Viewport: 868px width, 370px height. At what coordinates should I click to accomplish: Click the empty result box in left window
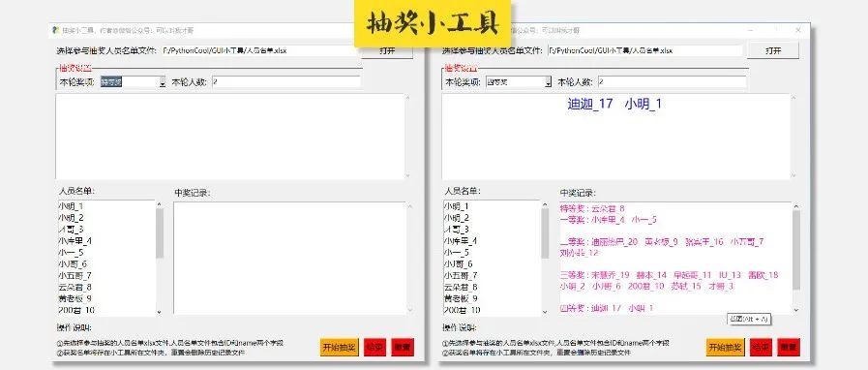(x=230, y=137)
